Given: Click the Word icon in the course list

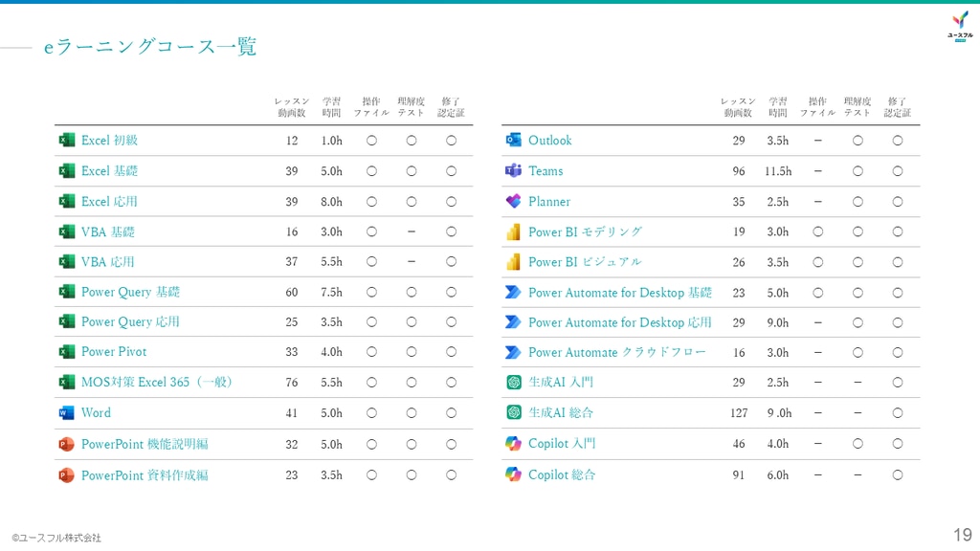Looking at the screenshot, I should tap(66, 413).
